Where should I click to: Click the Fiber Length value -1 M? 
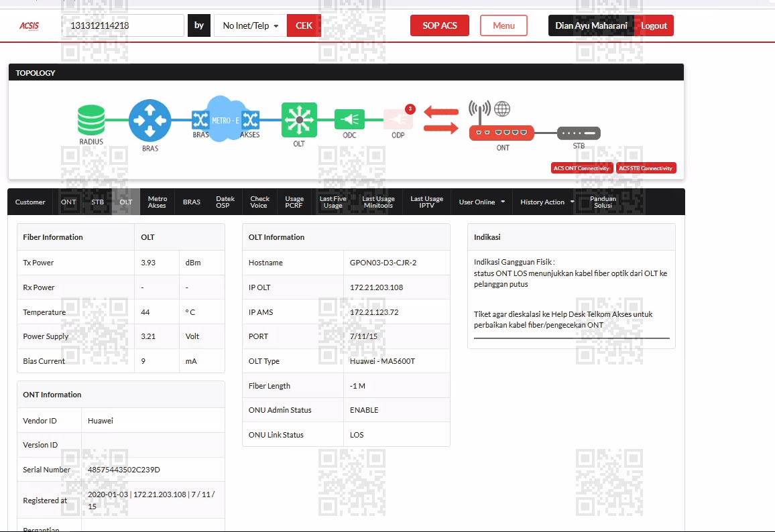tap(357, 386)
